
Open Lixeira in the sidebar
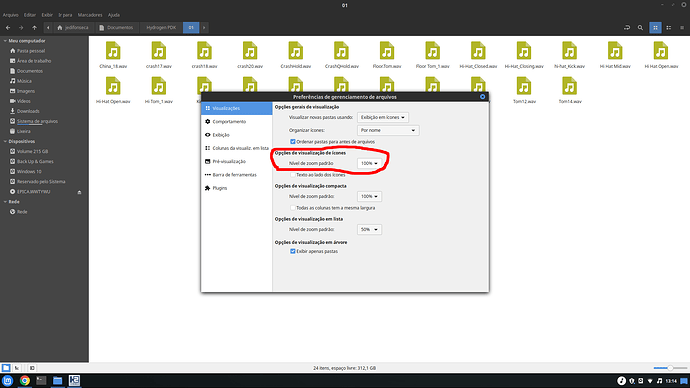click(24, 132)
